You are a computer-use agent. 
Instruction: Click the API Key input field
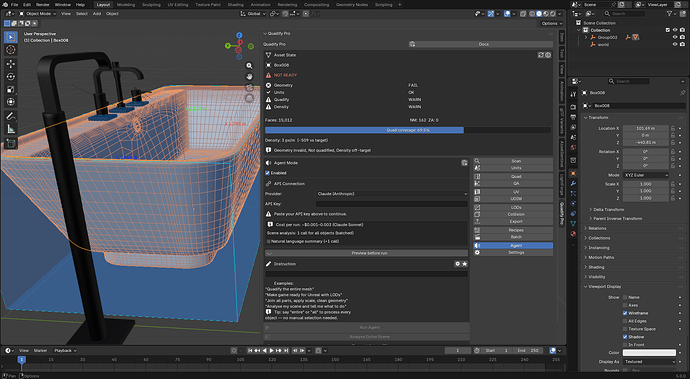point(392,204)
